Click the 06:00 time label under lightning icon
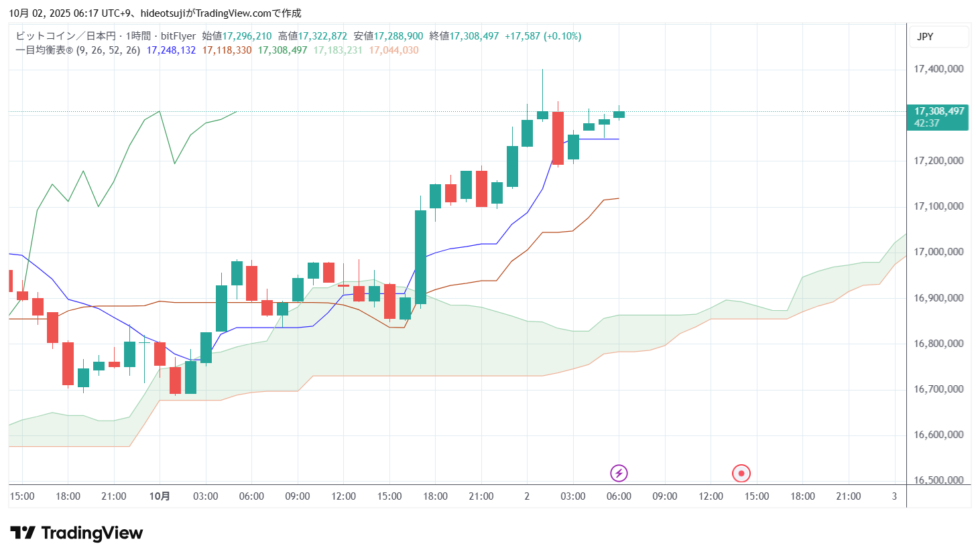The height and width of the screenshot is (558, 980). pyautogui.click(x=619, y=496)
